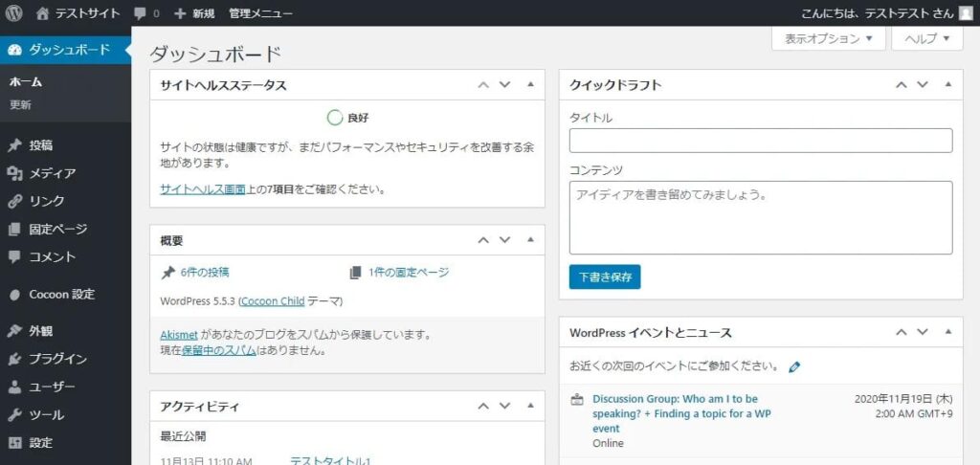The height and width of the screenshot is (465, 980).
Task: Edit event location pencil icon
Action: pyautogui.click(x=794, y=367)
